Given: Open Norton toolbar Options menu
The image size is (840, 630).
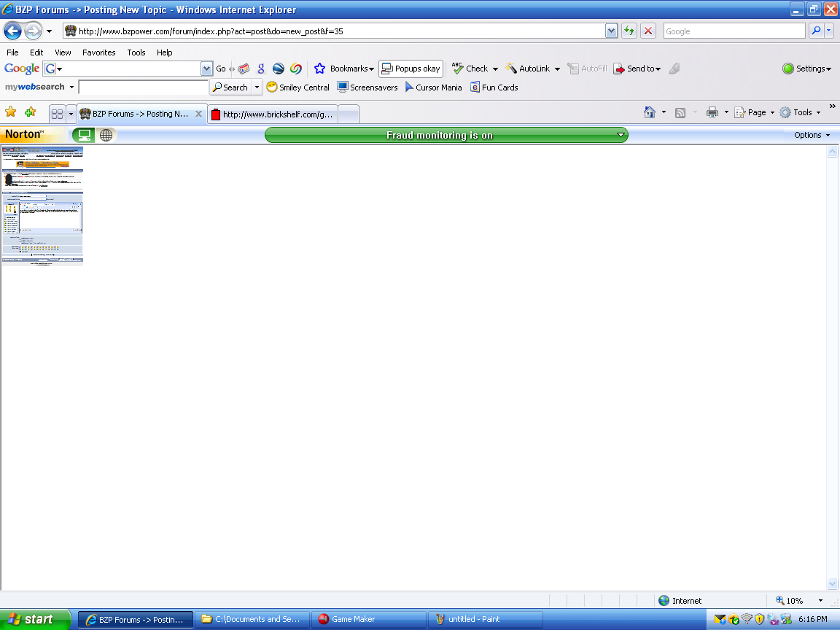Looking at the screenshot, I should 812,135.
